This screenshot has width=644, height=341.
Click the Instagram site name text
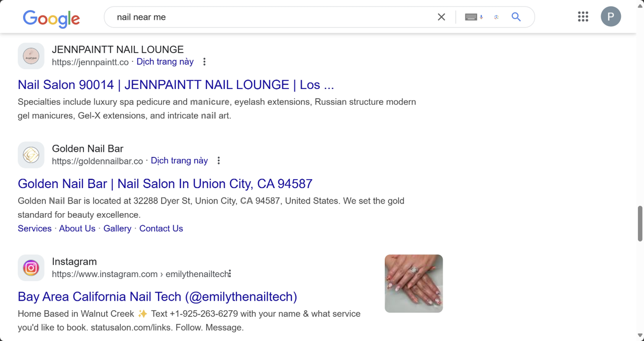coord(74,262)
